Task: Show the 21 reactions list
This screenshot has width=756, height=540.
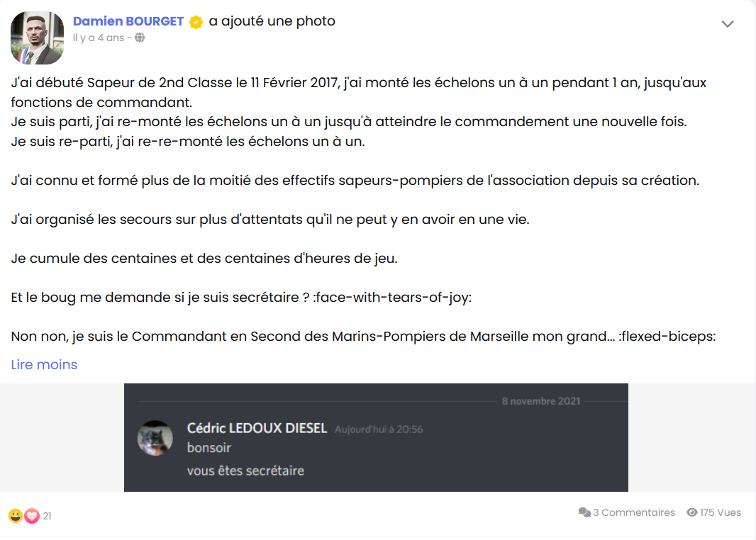Action: [x=47, y=516]
